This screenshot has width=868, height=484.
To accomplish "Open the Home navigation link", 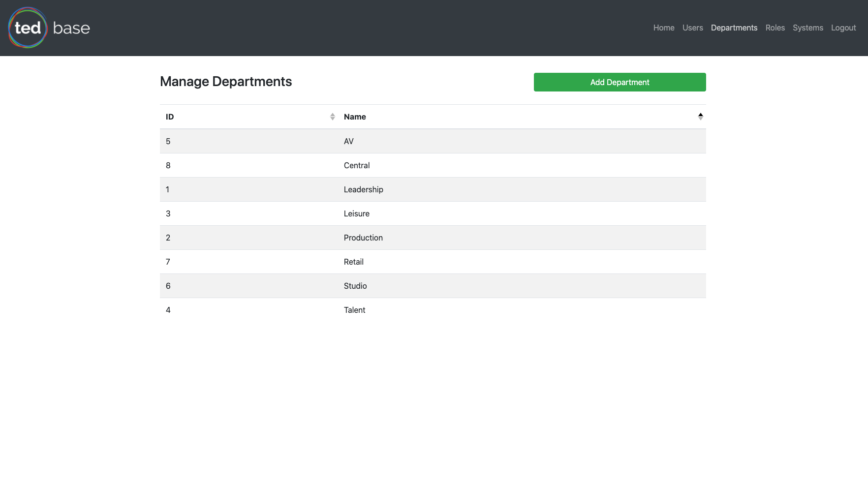I will coord(663,28).
